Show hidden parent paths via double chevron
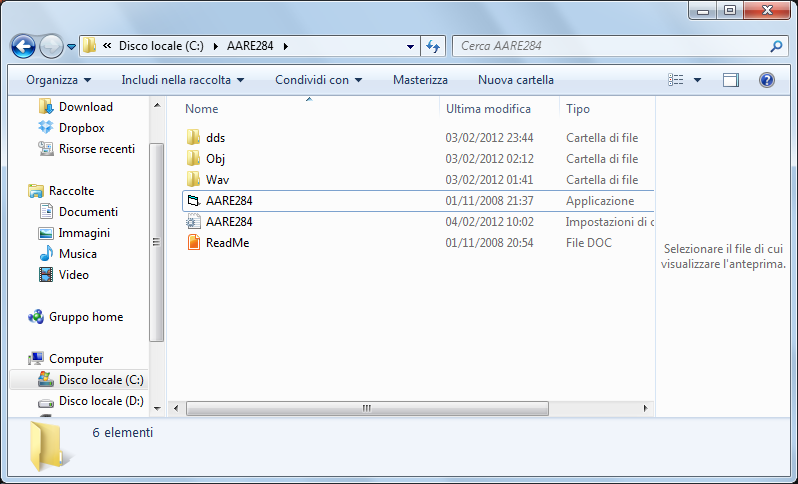 pos(107,46)
